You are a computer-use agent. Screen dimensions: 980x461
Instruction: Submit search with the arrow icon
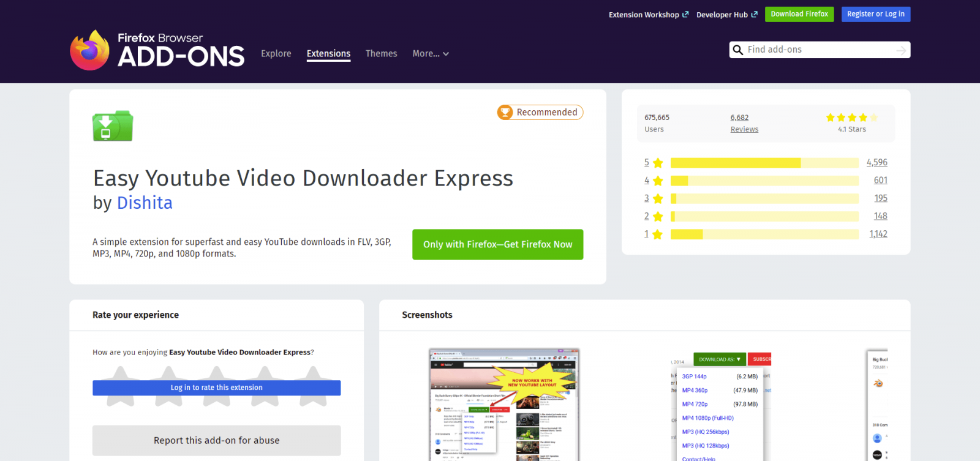901,50
